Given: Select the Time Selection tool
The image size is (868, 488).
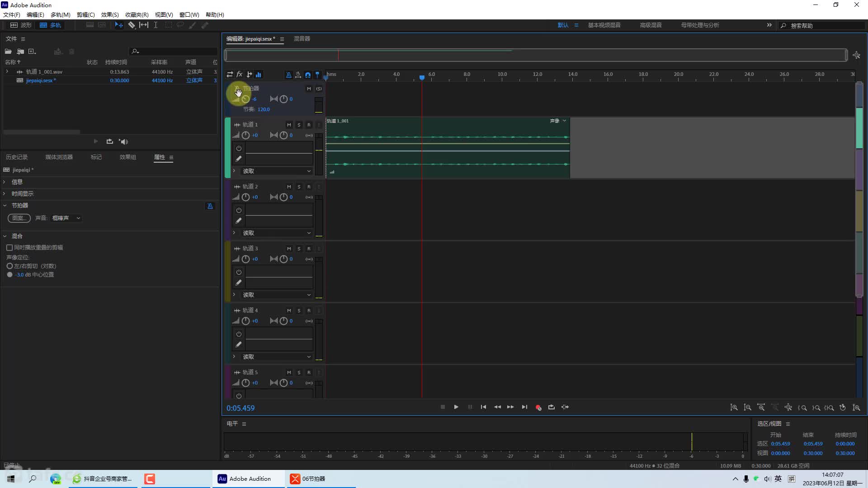Looking at the screenshot, I should (x=156, y=25).
